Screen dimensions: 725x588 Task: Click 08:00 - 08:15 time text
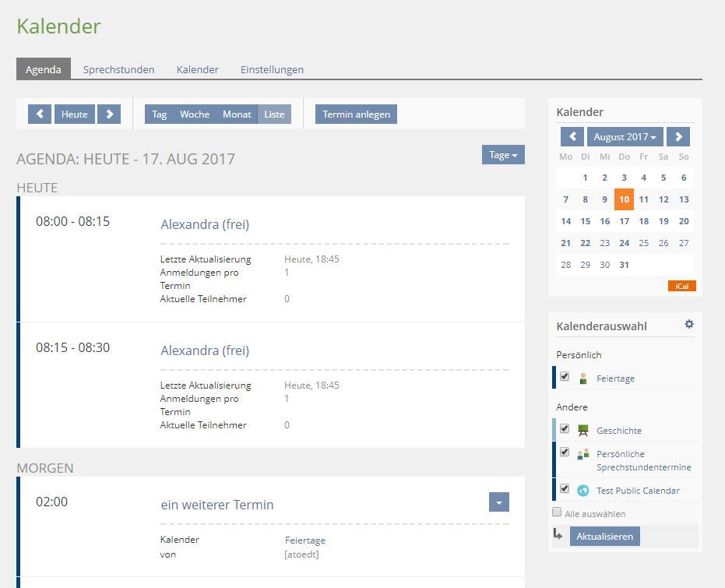tap(73, 221)
